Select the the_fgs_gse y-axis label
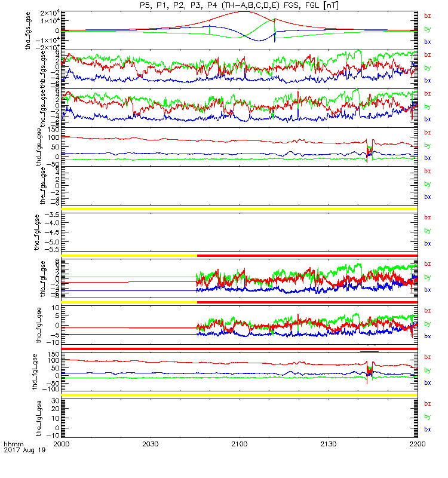The width and height of the screenshot is (448, 478). click(x=42, y=186)
